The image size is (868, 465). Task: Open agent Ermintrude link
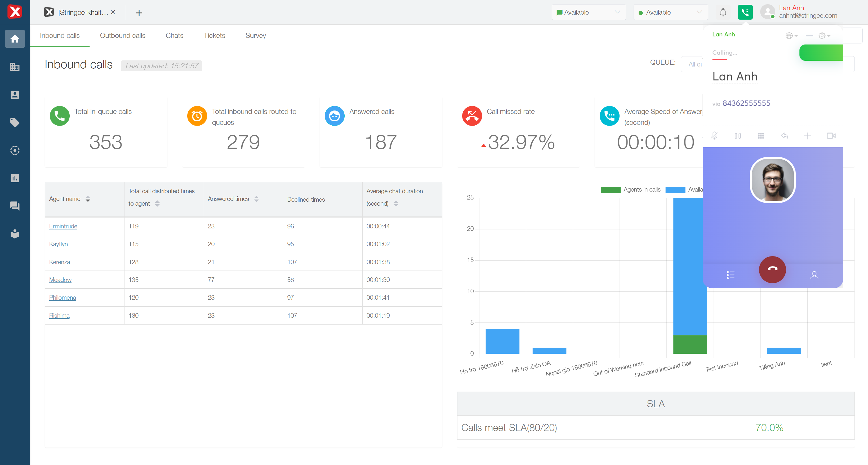63,226
